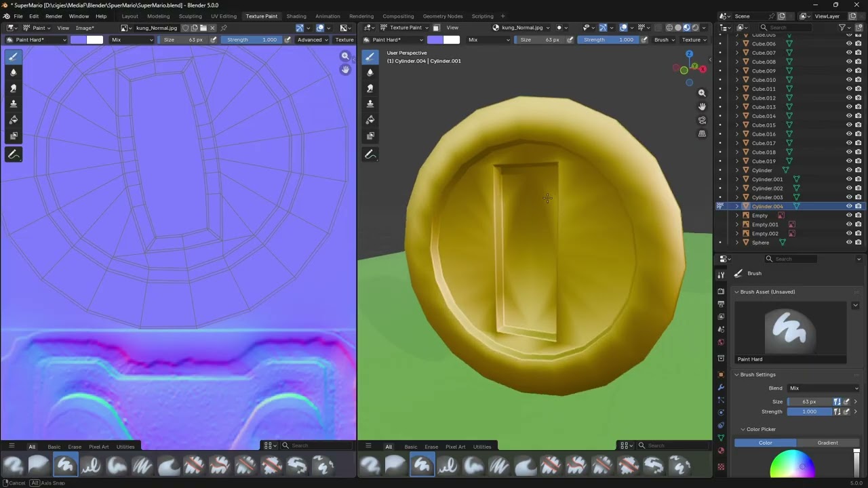Hide Cube.010 in the outliner

click(x=849, y=80)
